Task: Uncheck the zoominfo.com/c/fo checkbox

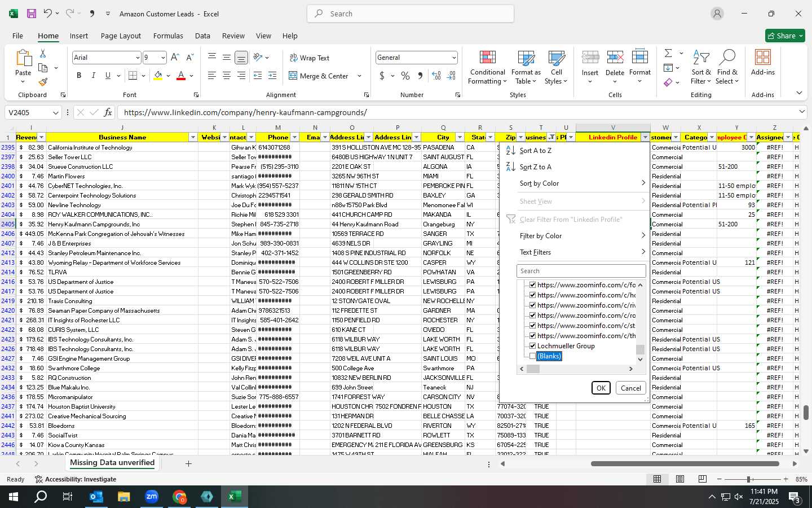Action: (x=532, y=285)
